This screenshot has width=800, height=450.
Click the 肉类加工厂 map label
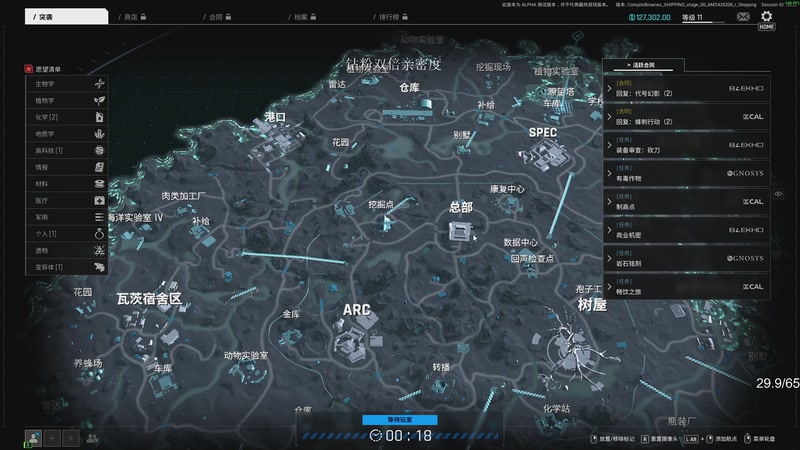(x=183, y=196)
